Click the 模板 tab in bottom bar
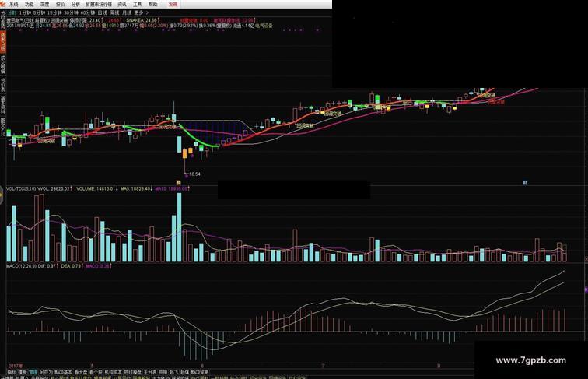 pos(23,372)
